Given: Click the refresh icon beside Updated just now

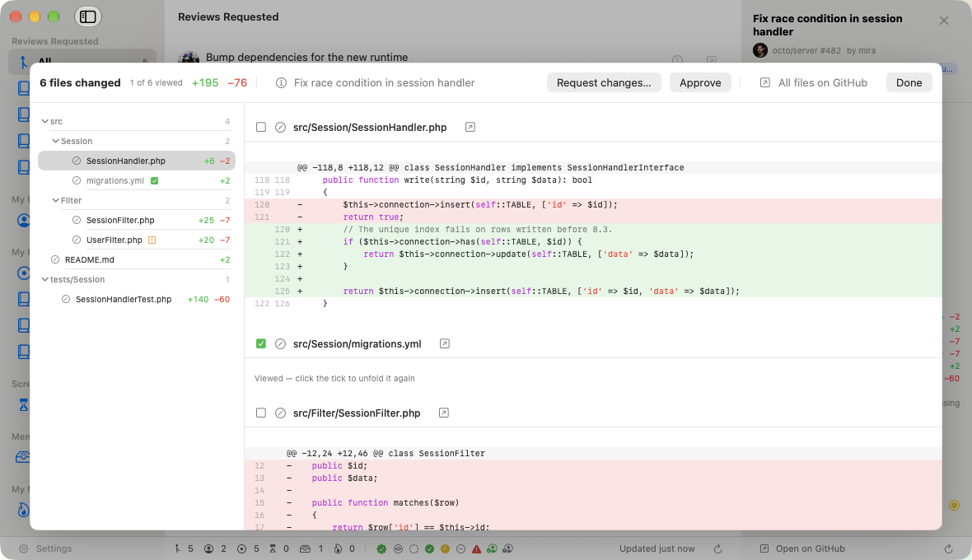Looking at the screenshot, I should click(x=717, y=548).
